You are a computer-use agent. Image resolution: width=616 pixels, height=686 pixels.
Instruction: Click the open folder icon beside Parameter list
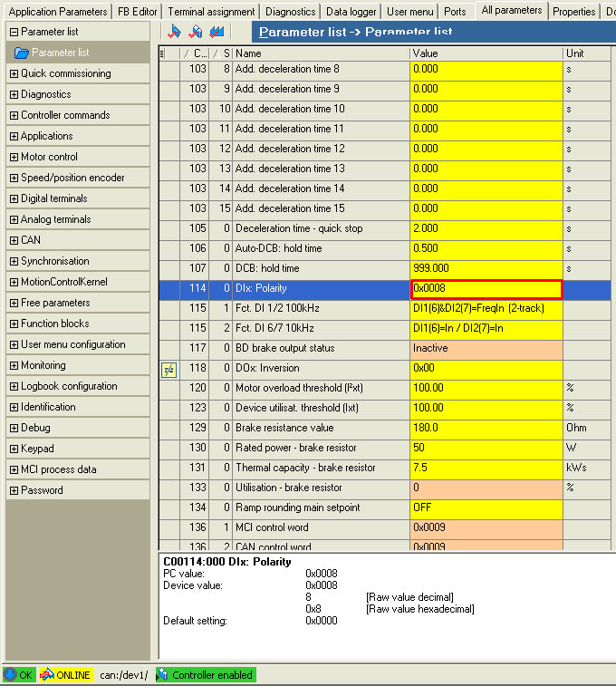[21, 53]
